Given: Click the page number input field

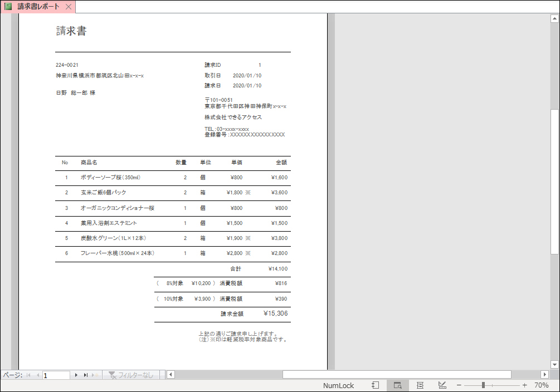Looking at the screenshot, I should [56, 375].
